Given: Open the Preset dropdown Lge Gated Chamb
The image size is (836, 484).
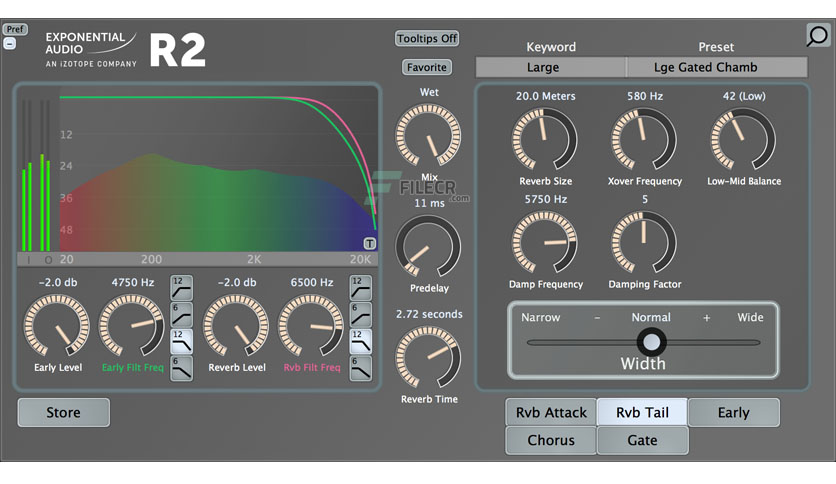Looking at the screenshot, I should click(x=717, y=67).
